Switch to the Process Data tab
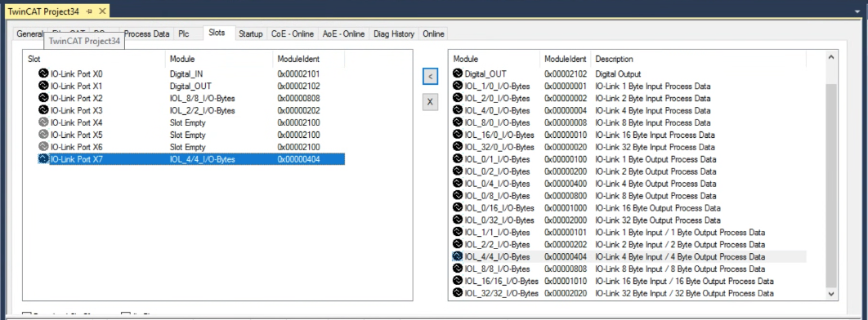The width and height of the screenshot is (868, 320). pos(146,33)
